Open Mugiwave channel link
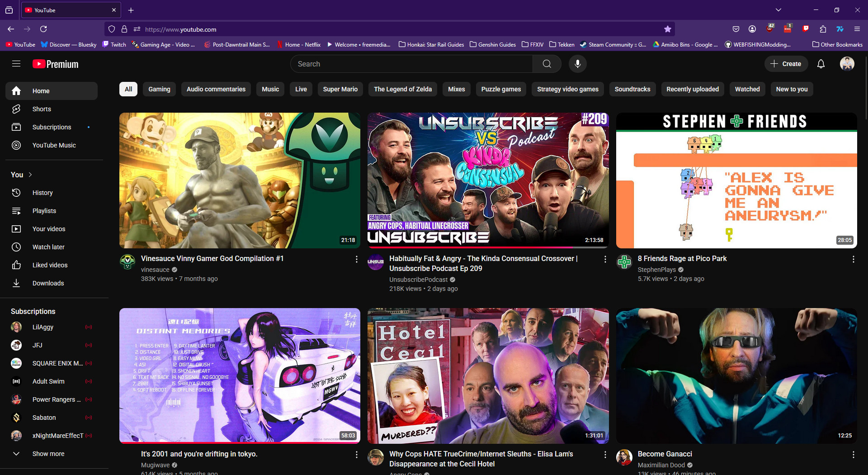The image size is (868, 475). [x=155, y=465]
